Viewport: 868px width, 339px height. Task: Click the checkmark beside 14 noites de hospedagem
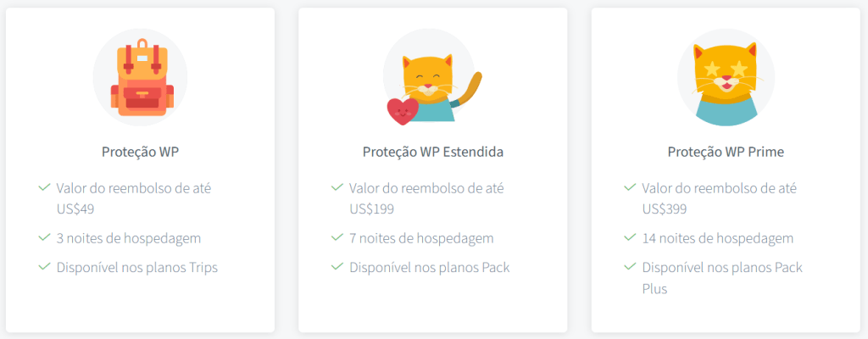(630, 238)
